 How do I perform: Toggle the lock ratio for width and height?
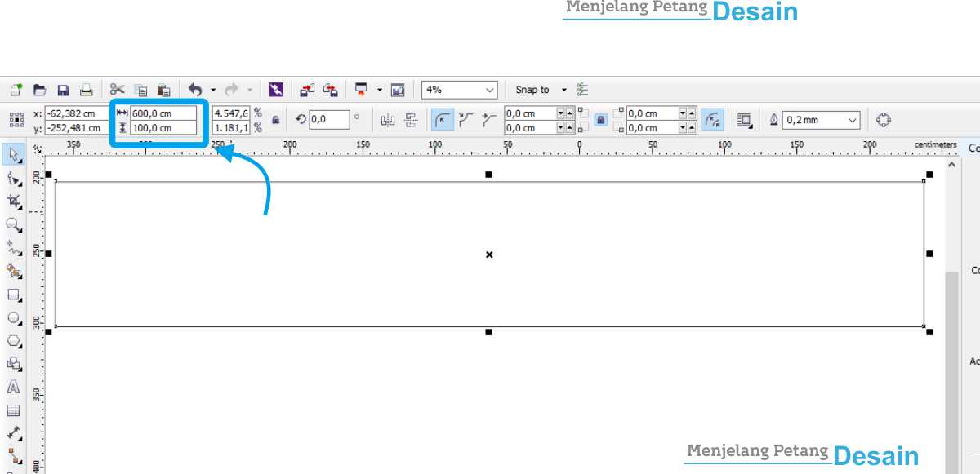276,119
